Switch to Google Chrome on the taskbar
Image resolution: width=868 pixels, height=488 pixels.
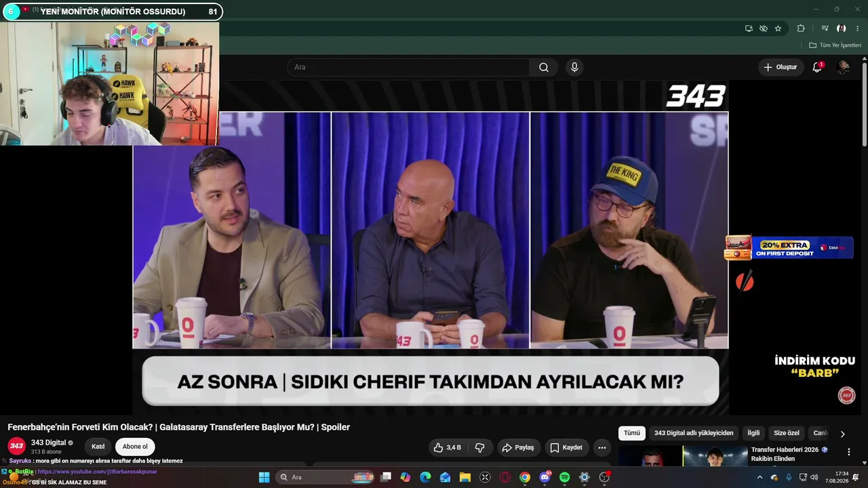(x=525, y=477)
